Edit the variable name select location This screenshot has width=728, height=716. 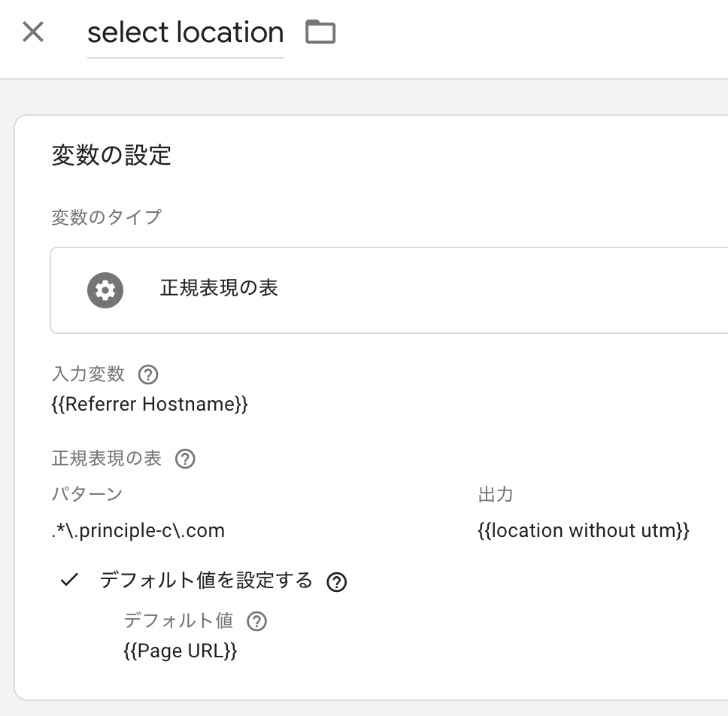pyautogui.click(x=185, y=32)
